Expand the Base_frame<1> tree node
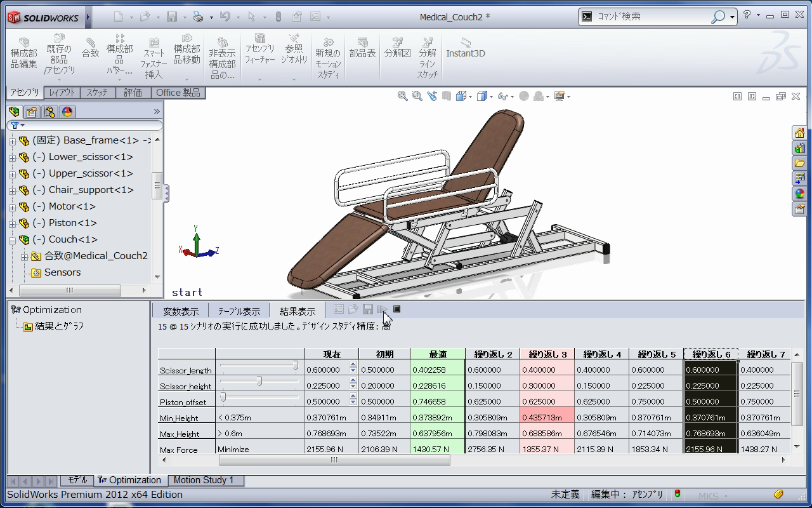This screenshot has width=812, height=508. coord(12,141)
